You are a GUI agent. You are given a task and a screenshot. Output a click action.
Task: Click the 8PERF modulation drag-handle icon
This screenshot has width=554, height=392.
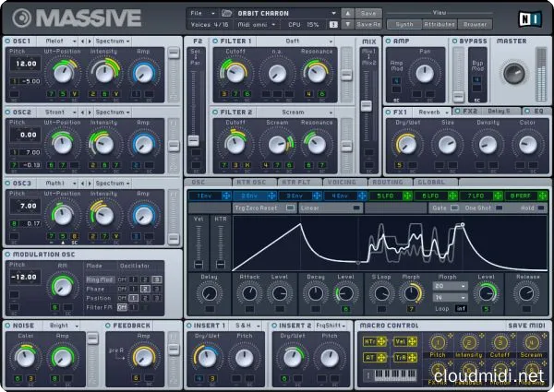click(x=542, y=196)
